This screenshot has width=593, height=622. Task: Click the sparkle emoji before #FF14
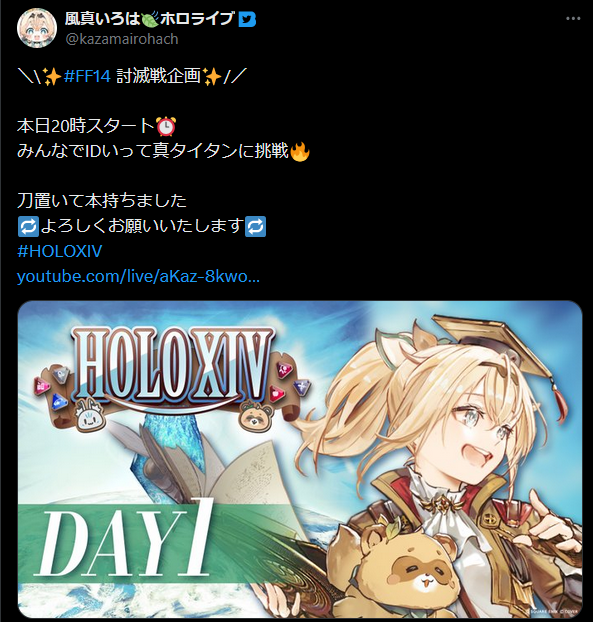52,76
